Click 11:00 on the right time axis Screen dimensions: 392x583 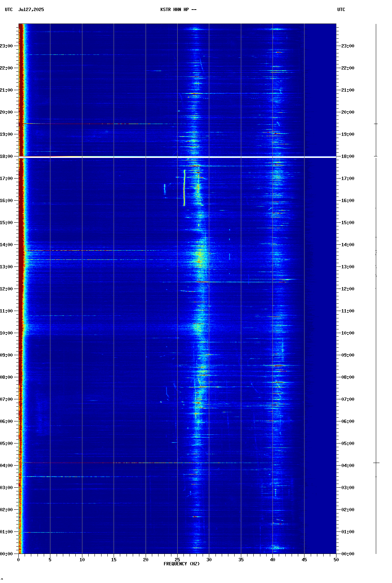tap(348, 311)
